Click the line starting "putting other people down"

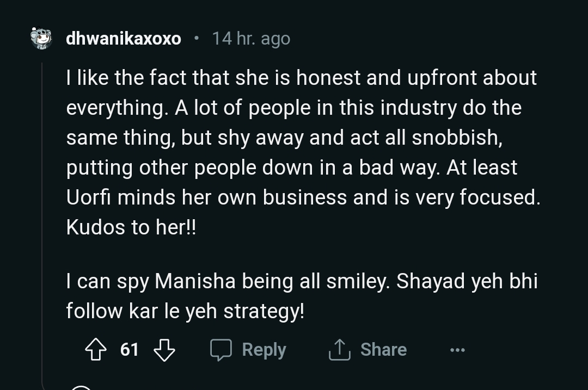point(291,168)
